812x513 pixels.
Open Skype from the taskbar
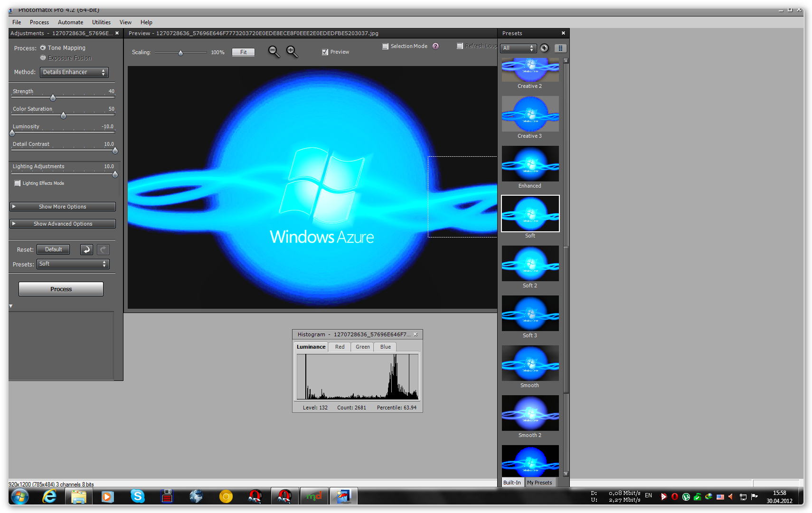tap(138, 497)
